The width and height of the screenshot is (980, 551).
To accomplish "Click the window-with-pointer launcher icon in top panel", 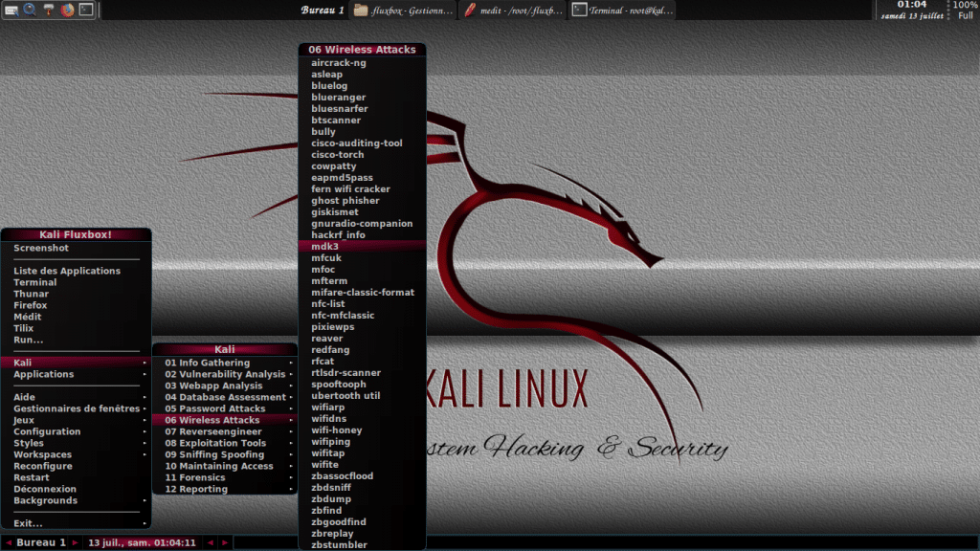I will tap(11, 10).
